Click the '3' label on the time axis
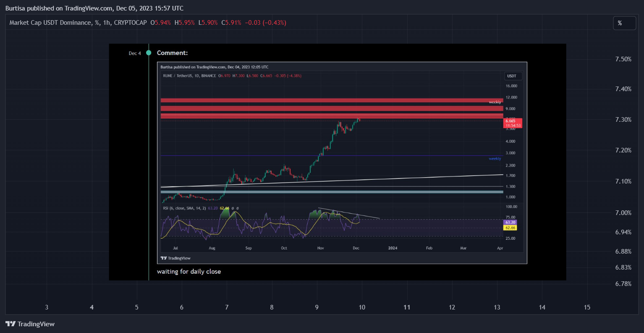 (x=47, y=307)
